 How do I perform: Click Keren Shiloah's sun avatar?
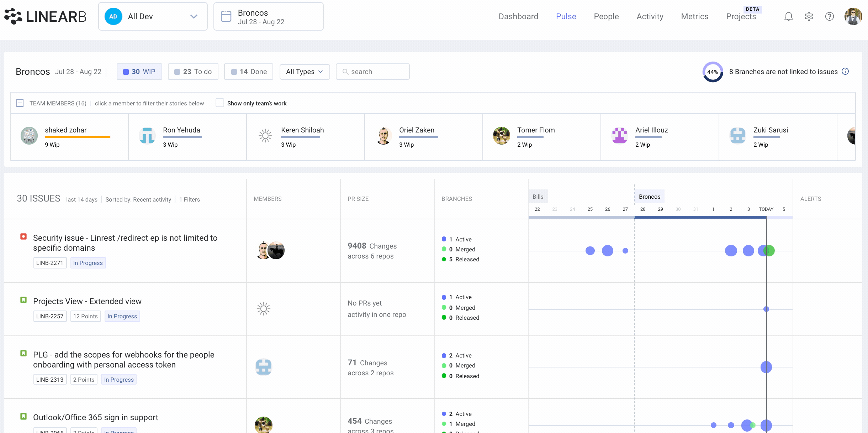click(x=265, y=136)
